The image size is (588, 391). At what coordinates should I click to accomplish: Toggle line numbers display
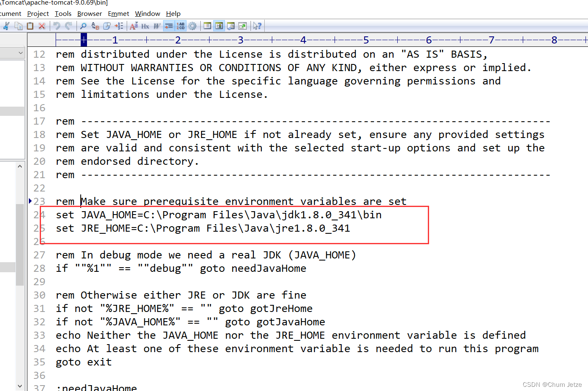tap(180, 26)
